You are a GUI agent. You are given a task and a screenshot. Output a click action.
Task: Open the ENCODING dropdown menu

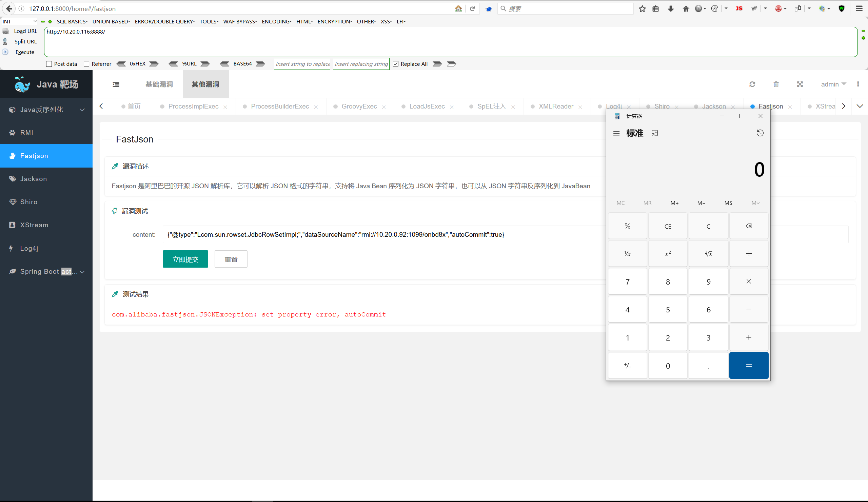point(276,21)
